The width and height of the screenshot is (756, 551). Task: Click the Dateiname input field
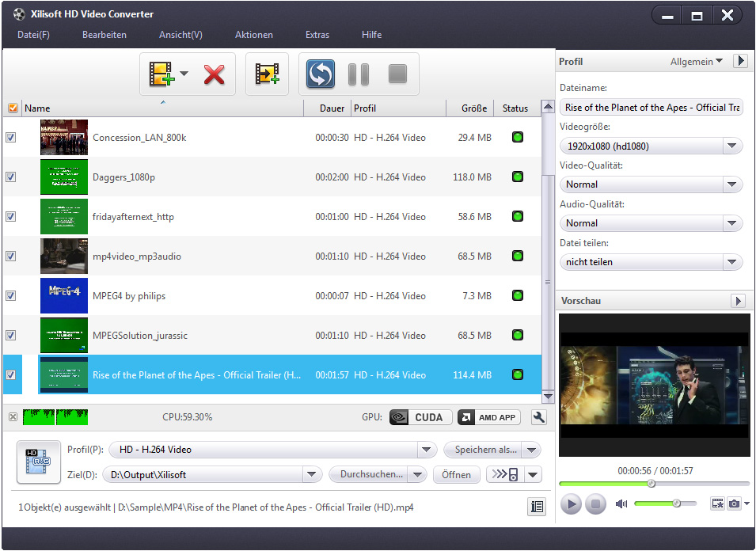[x=651, y=108]
